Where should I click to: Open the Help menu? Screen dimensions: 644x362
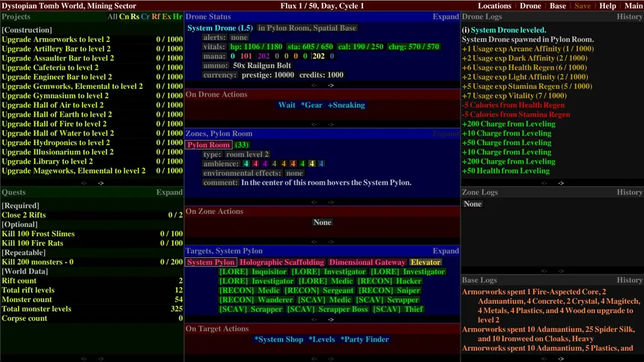coord(607,6)
